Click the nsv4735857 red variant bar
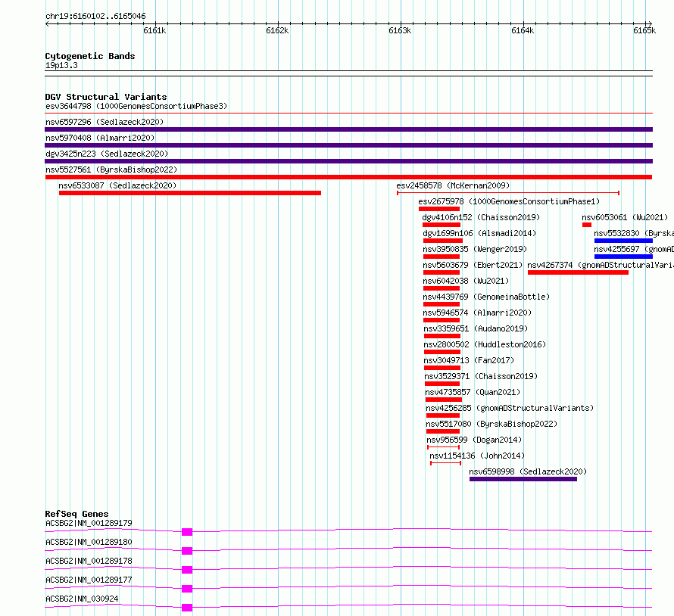The height and width of the screenshot is (616, 674). 444,400
